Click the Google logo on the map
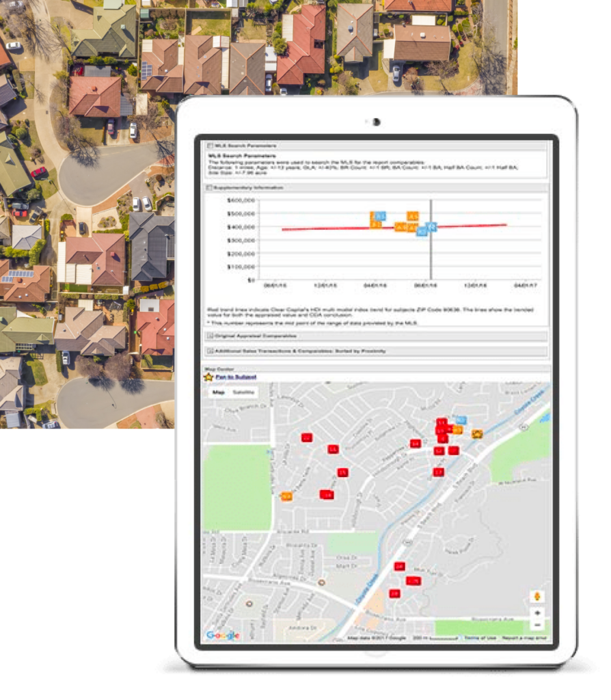The height and width of the screenshot is (700, 611). (x=223, y=635)
